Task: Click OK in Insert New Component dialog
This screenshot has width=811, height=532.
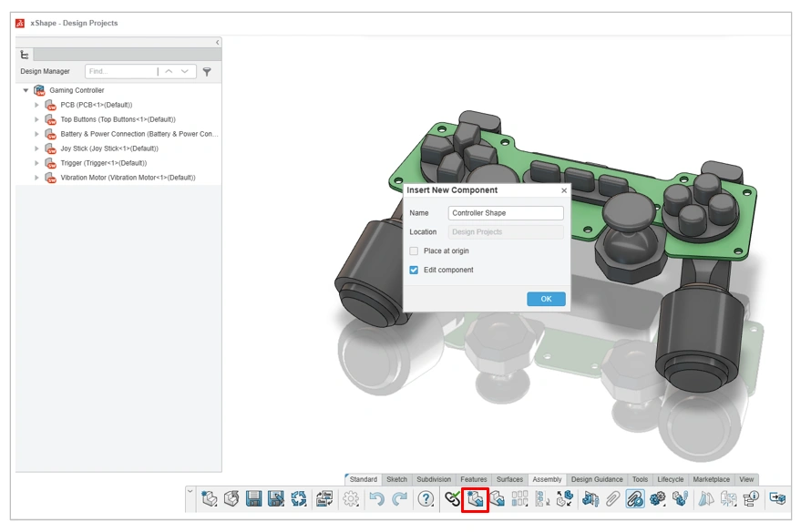Action: pos(546,299)
